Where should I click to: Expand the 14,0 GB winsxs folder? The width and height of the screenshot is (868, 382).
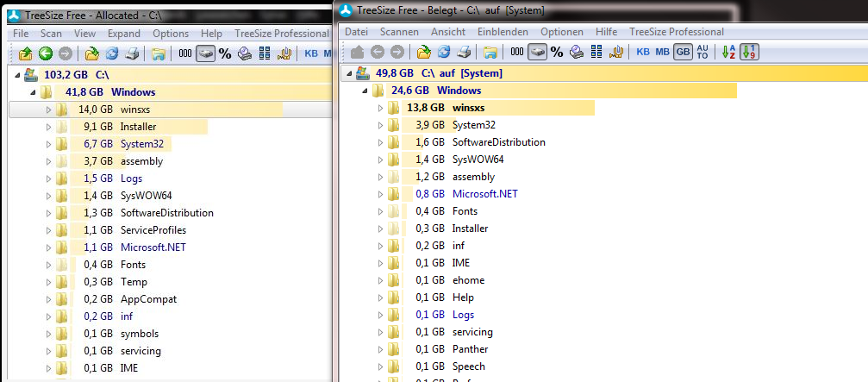tap(48, 110)
